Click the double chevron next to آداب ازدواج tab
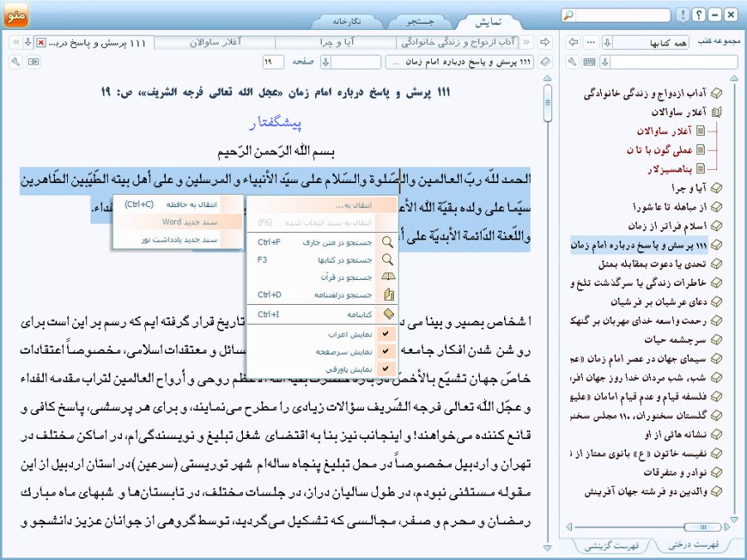This screenshot has height=560, width=747. pyautogui.click(x=527, y=42)
